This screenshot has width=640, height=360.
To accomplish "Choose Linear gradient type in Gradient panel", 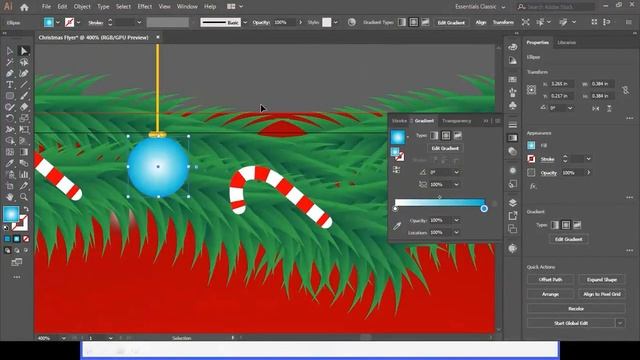I will coord(434,136).
